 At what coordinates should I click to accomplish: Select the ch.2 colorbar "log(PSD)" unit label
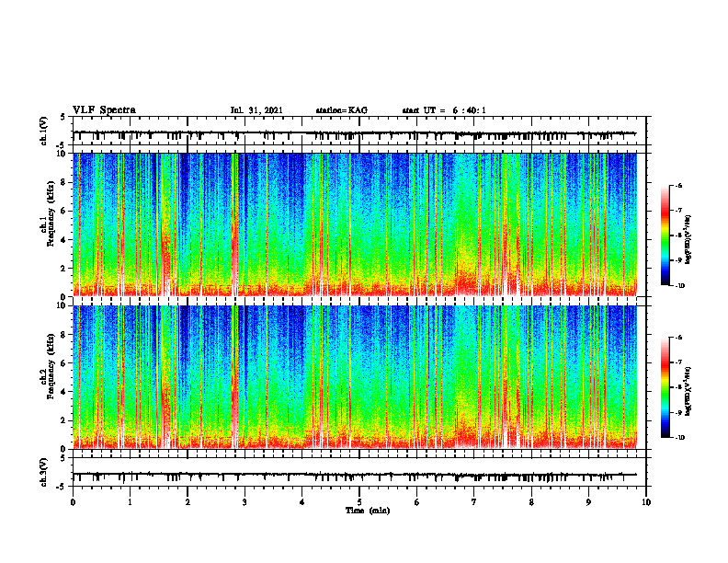688,392
